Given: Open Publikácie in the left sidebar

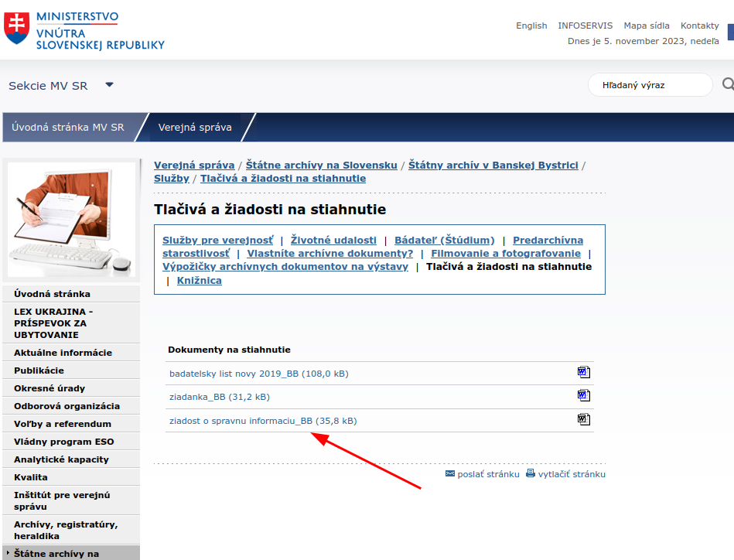Looking at the screenshot, I should click(39, 370).
